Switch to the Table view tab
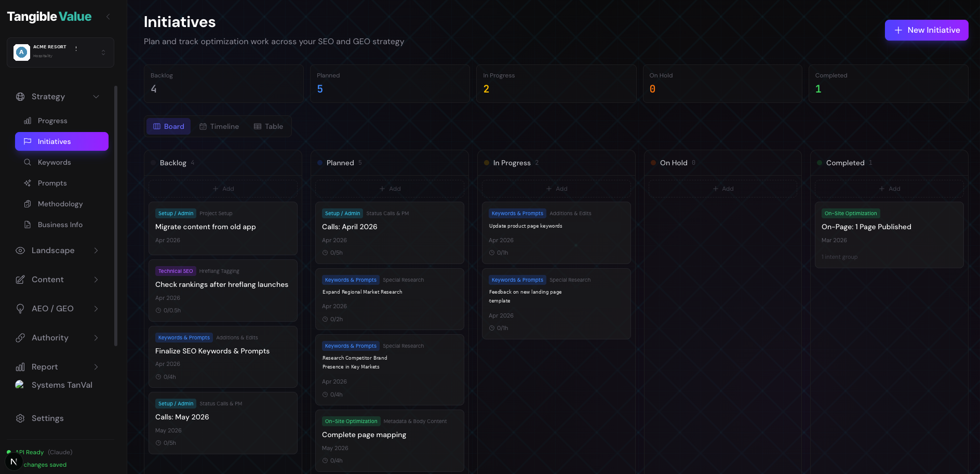Image resolution: width=980 pixels, height=474 pixels. tap(269, 126)
